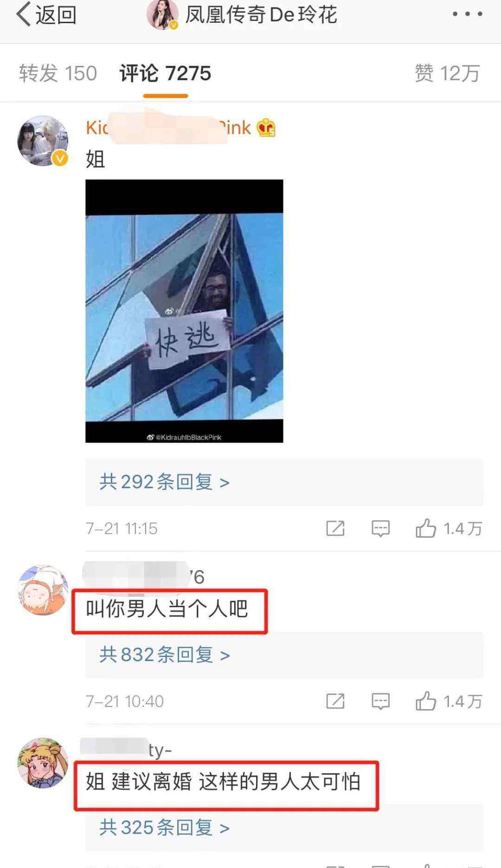
Task: Tap the 凤凰传奇De玲花 profile avatar in header
Action: (x=163, y=14)
